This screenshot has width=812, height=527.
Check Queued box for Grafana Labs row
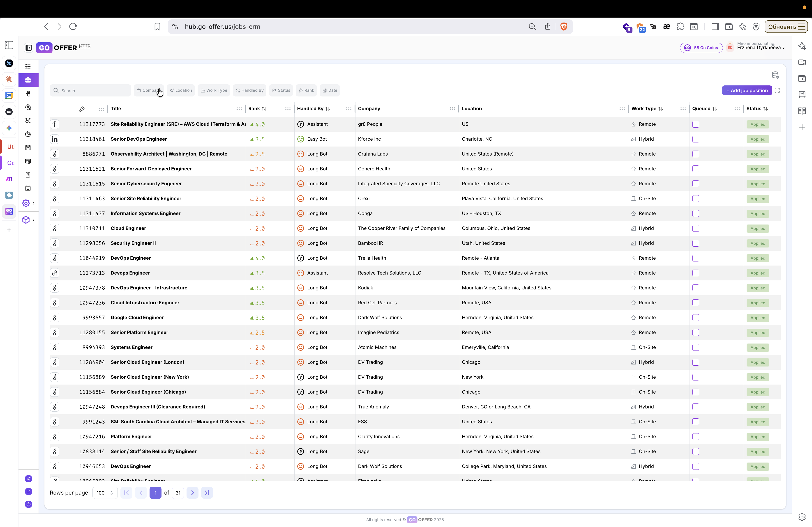(x=696, y=154)
